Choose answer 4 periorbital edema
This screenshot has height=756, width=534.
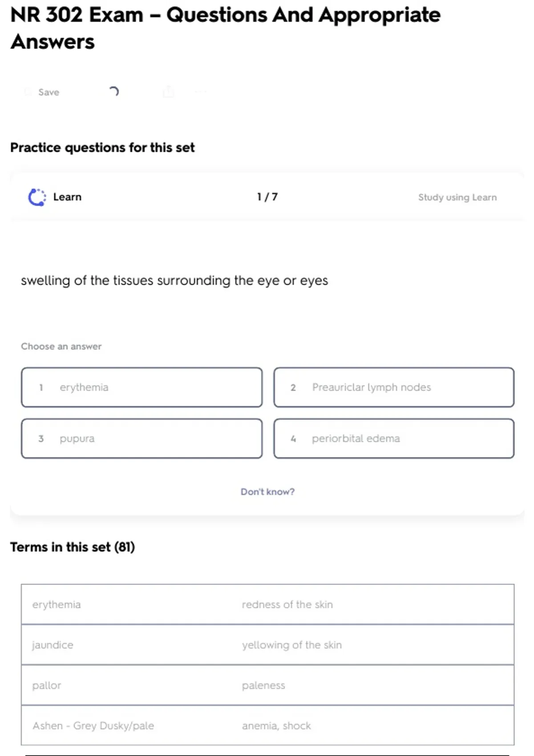click(394, 438)
